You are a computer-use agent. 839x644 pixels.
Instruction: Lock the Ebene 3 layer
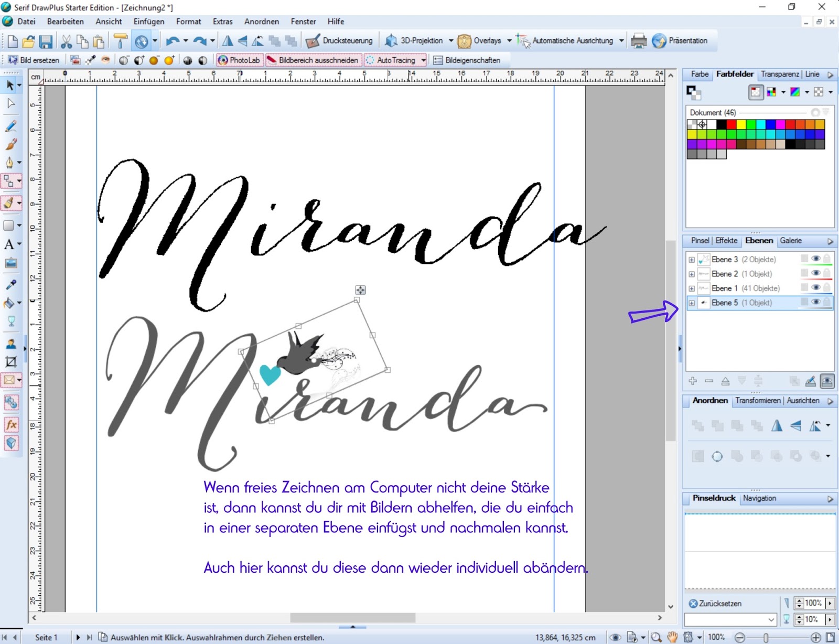827,259
